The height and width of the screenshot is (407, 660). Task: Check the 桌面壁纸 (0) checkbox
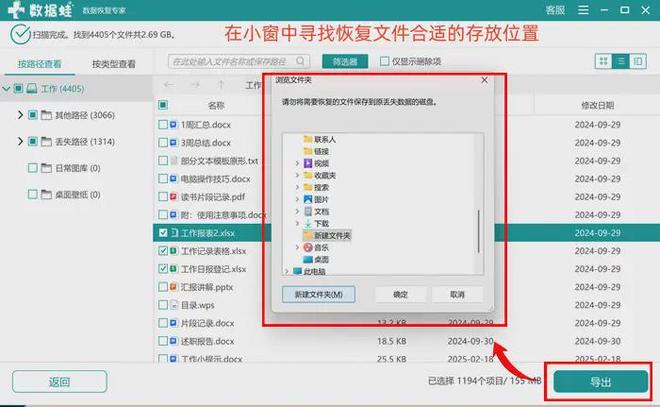pos(32,194)
